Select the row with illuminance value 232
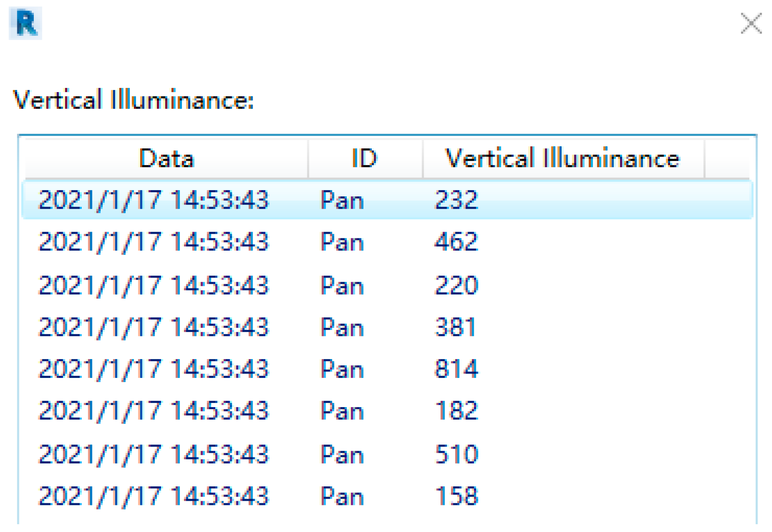 click(456, 200)
